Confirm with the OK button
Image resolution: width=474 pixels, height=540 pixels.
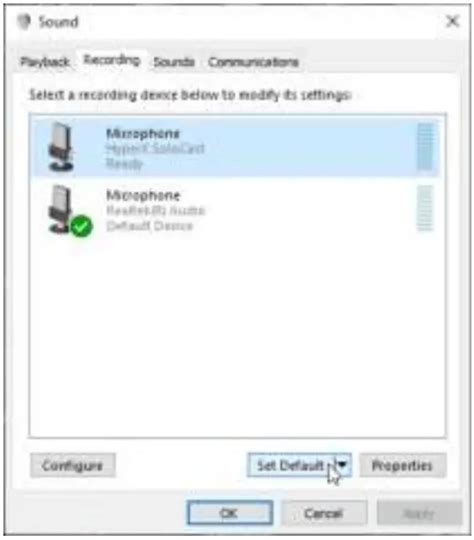tap(230, 513)
